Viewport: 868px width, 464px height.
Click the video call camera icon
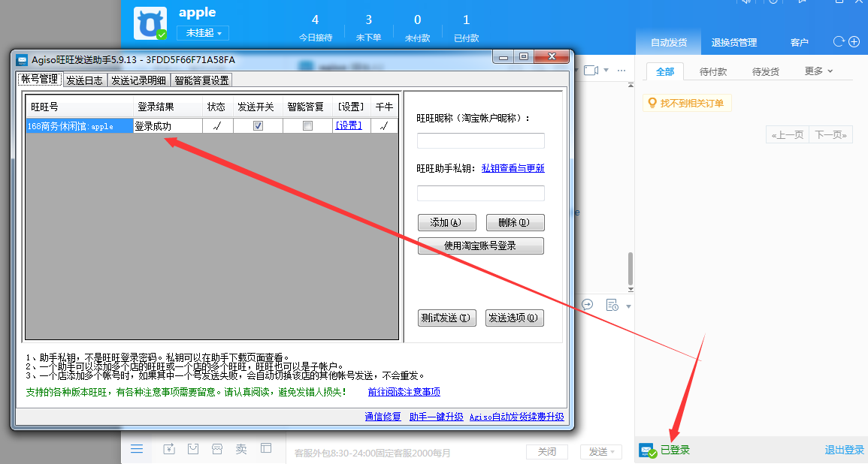tap(591, 71)
